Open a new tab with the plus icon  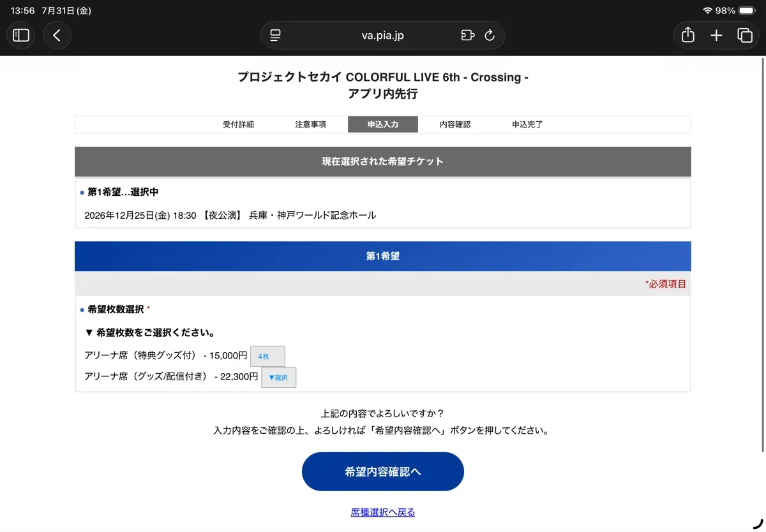point(716,35)
